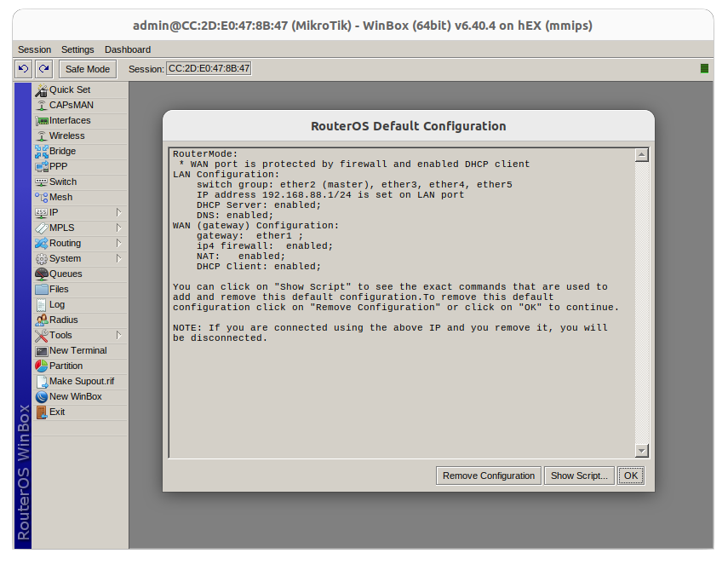Select the Exit label in sidebar
The width and height of the screenshot is (728, 565).
pos(57,412)
